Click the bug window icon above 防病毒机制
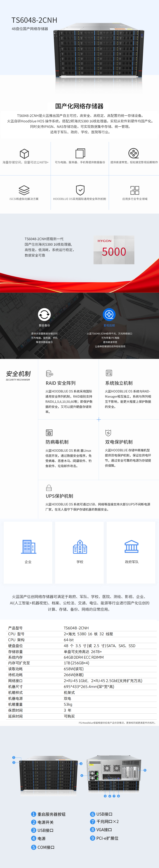 point(49,433)
